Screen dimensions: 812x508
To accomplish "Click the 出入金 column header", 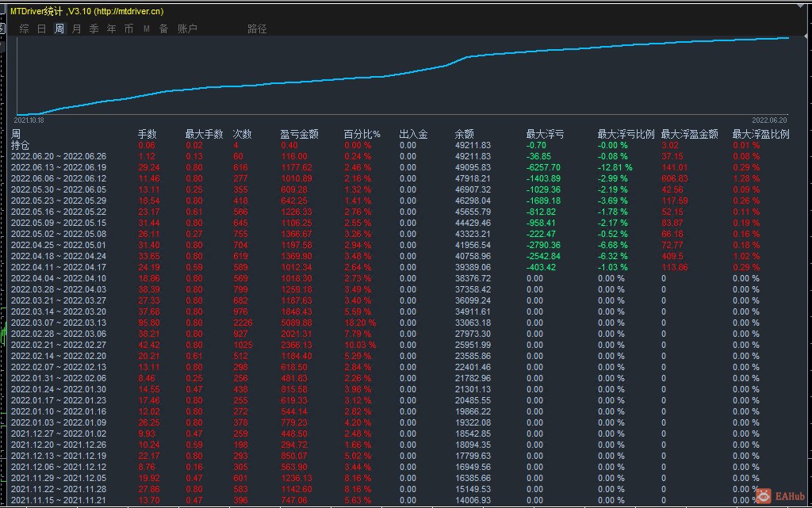I will tap(413, 135).
